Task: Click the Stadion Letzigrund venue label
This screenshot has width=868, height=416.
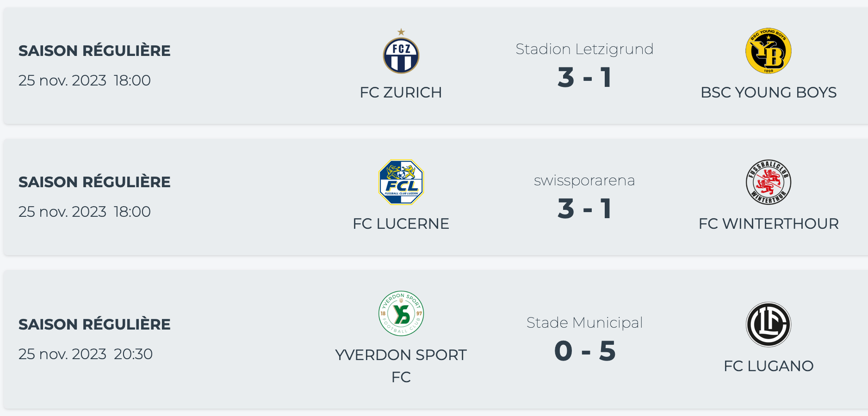Action: coord(584,49)
